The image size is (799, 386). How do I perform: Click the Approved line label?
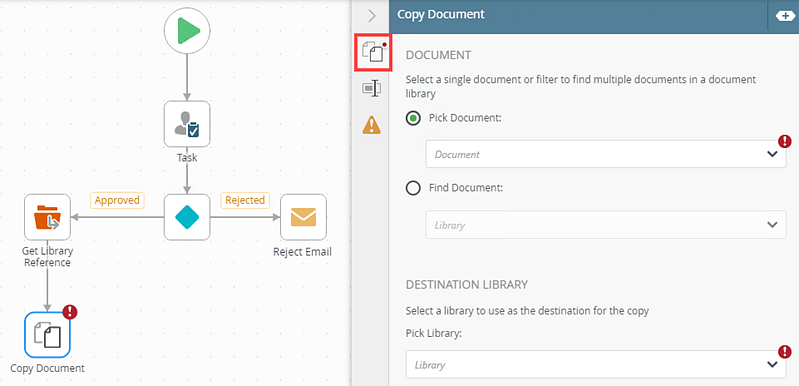pos(117,200)
